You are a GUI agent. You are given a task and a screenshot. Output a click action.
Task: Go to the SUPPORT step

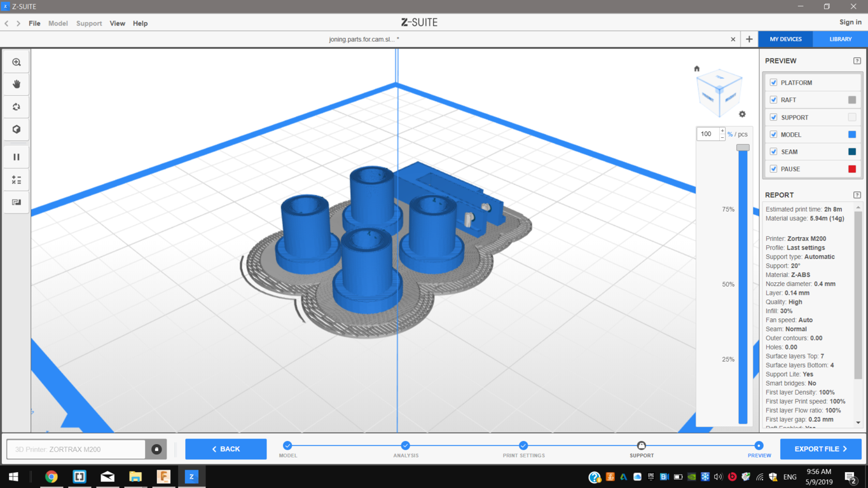pyautogui.click(x=641, y=446)
